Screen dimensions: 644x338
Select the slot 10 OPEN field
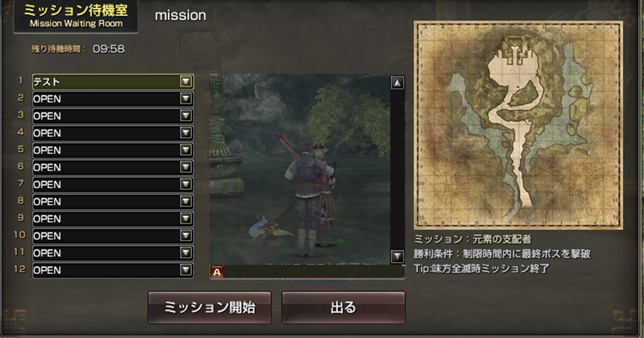113,236
